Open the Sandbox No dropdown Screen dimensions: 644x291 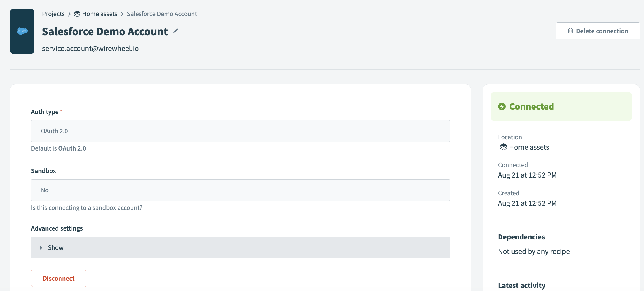click(x=240, y=190)
